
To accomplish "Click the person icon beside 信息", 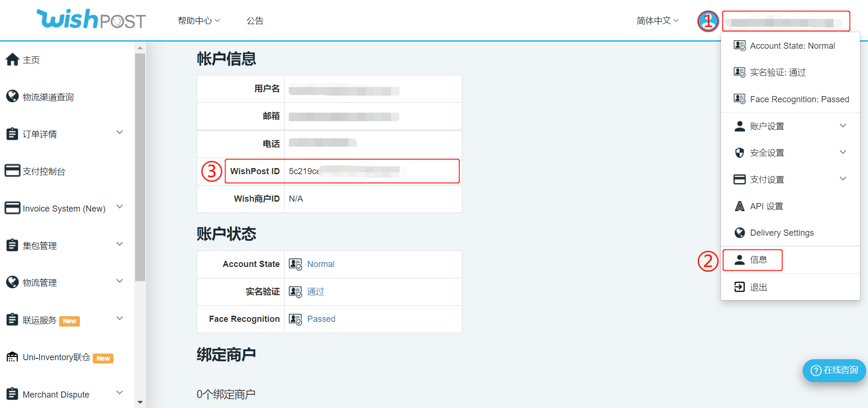I will tap(739, 259).
